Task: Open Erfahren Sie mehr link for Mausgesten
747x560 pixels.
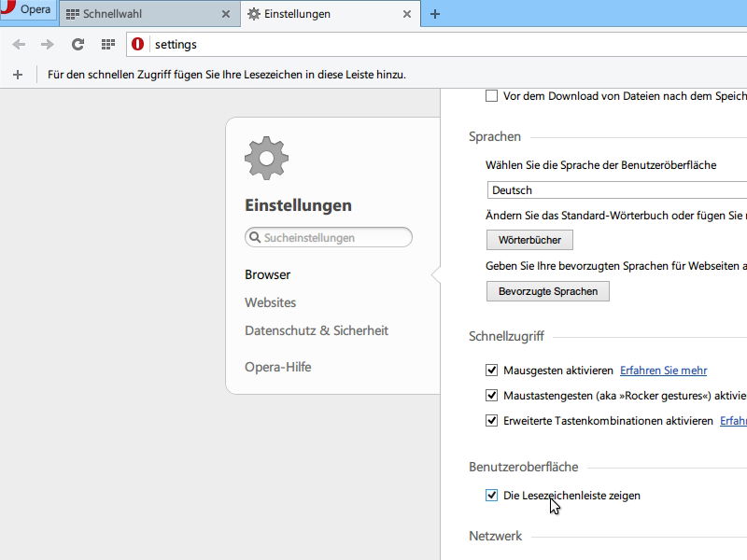Action: point(663,371)
